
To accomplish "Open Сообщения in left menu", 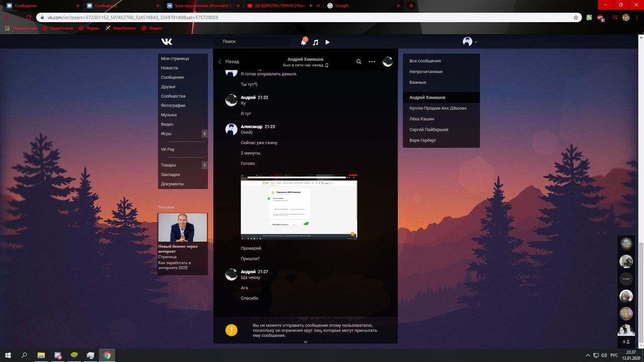I will (x=172, y=77).
